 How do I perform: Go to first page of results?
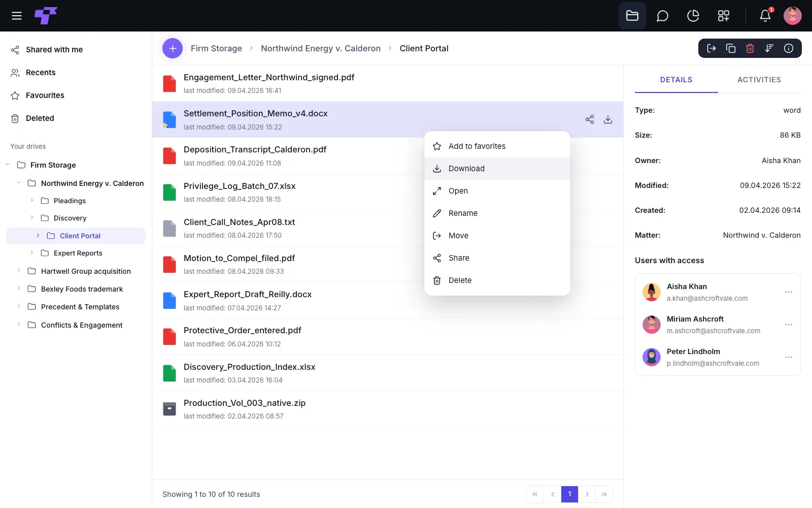coord(535,494)
